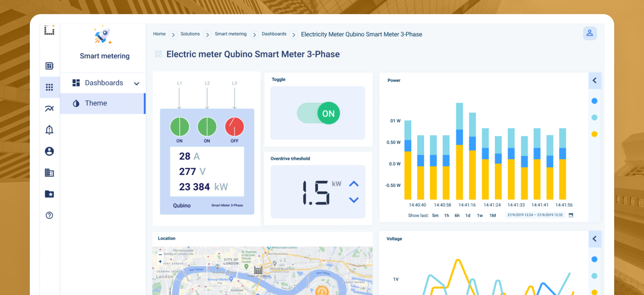The height and width of the screenshot is (295, 644).
Task: Open the Dashboards menu item
Action: 103,83
